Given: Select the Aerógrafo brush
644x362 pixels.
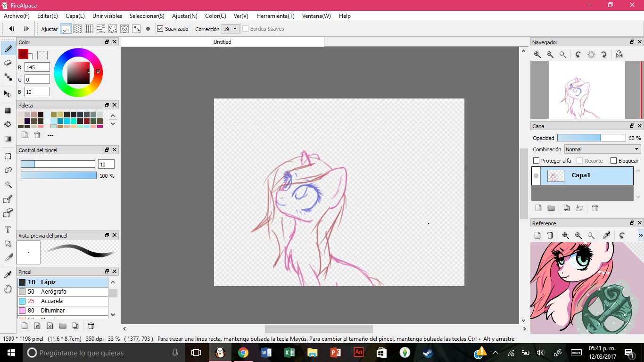Looking at the screenshot, I should click(63, 292).
